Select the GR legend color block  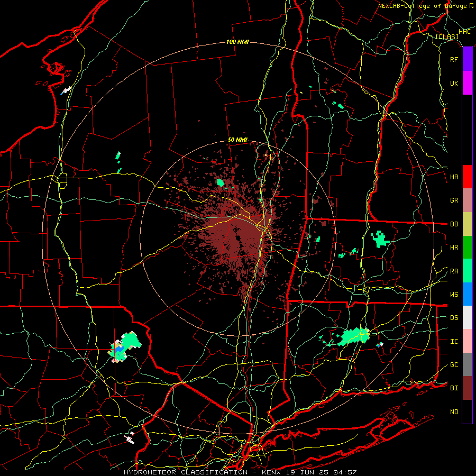click(467, 200)
